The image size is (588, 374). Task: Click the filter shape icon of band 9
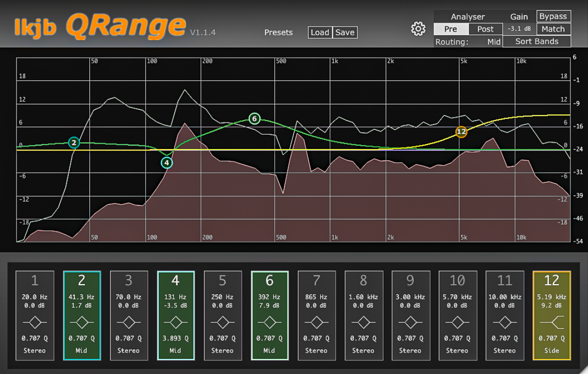pos(410,322)
